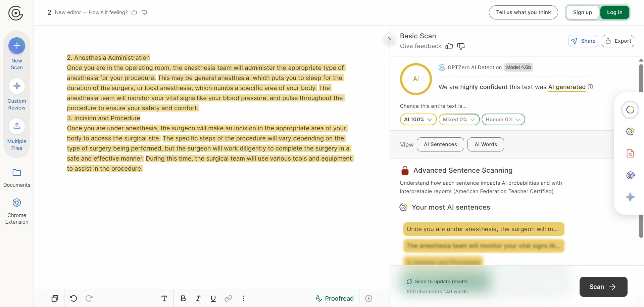Click the results panel scrollbar
This screenshot has width=644, height=307.
click(x=641, y=151)
